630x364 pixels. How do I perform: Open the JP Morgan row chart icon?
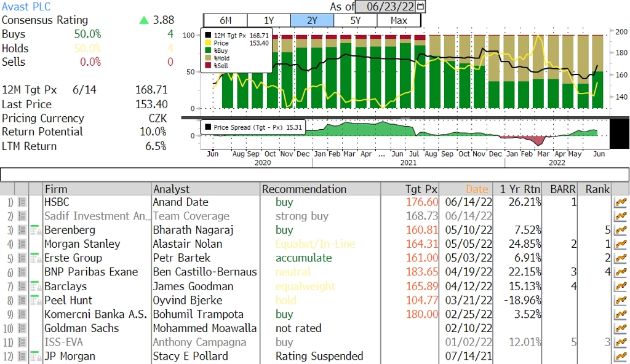point(621,357)
